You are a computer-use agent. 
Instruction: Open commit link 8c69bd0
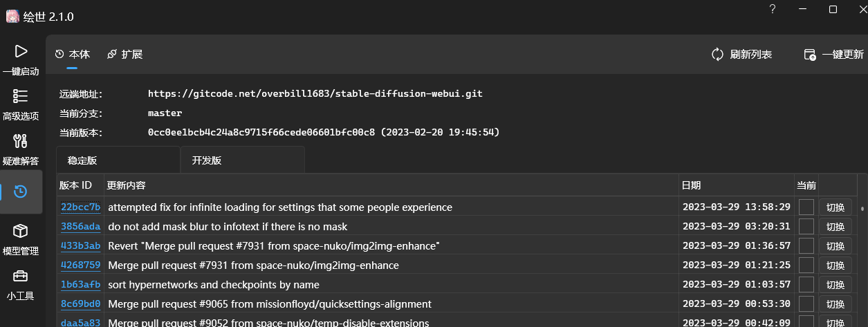(80, 304)
